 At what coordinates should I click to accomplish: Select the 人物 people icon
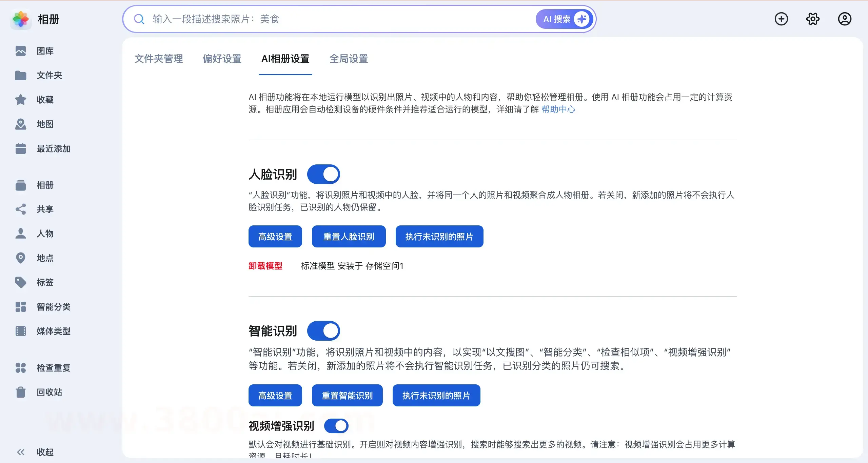(21, 234)
